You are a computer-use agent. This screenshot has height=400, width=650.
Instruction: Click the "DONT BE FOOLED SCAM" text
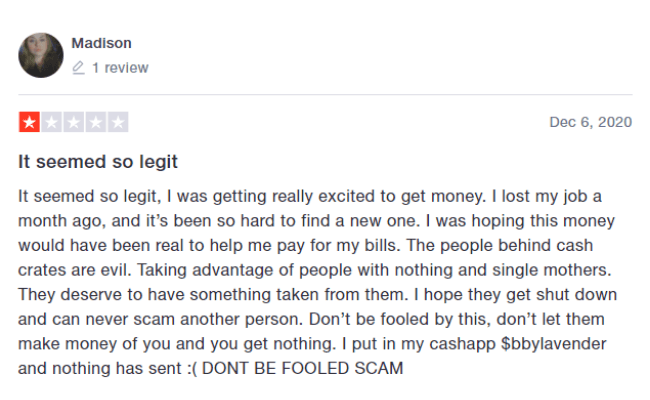(x=302, y=368)
